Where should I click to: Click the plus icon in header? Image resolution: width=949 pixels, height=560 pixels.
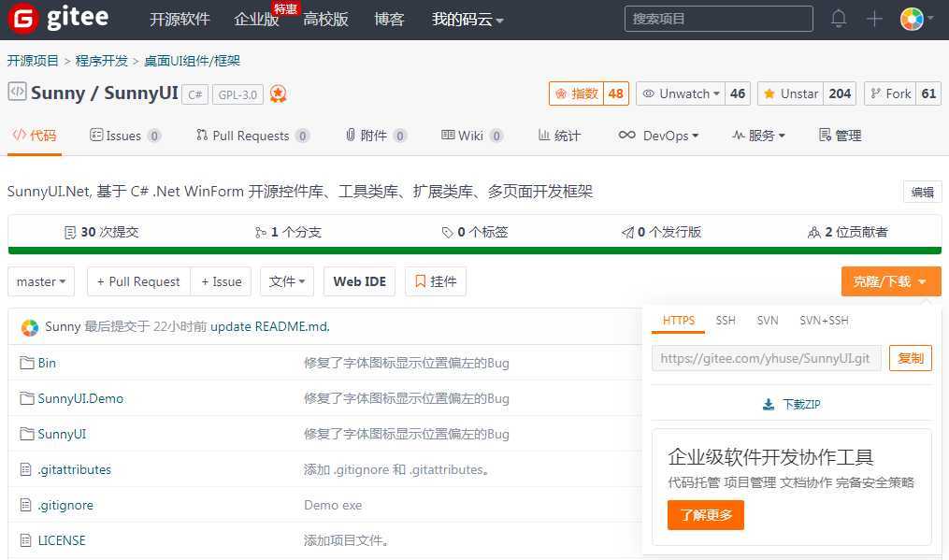(874, 19)
